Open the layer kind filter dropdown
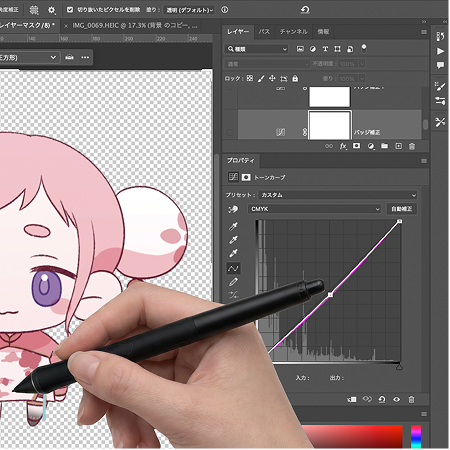Screen dimensions: 450x450 click(256, 49)
